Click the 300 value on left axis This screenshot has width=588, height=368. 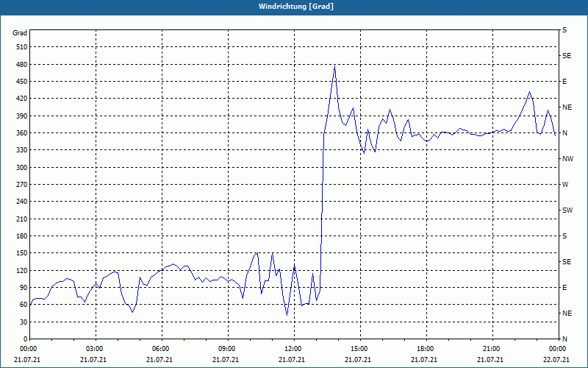(22, 168)
